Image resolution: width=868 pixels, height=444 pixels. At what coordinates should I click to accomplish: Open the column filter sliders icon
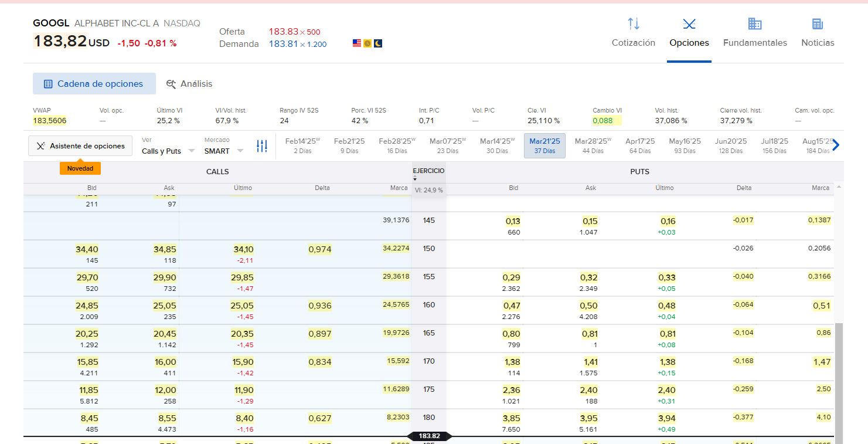[262, 146]
